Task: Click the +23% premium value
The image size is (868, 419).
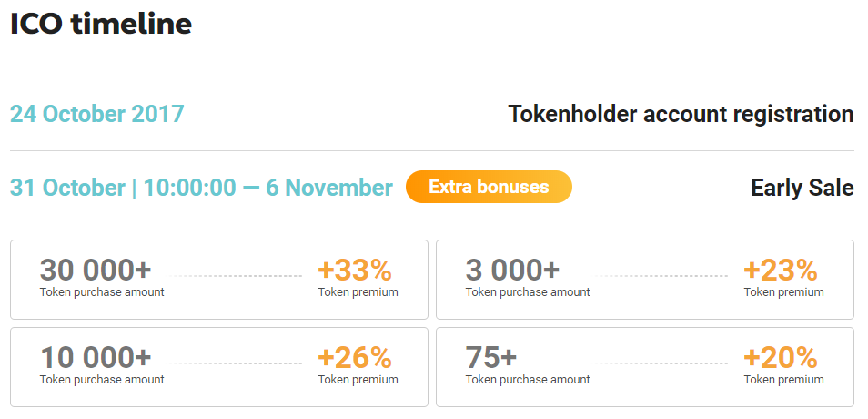Action: pyautogui.click(x=780, y=270)
